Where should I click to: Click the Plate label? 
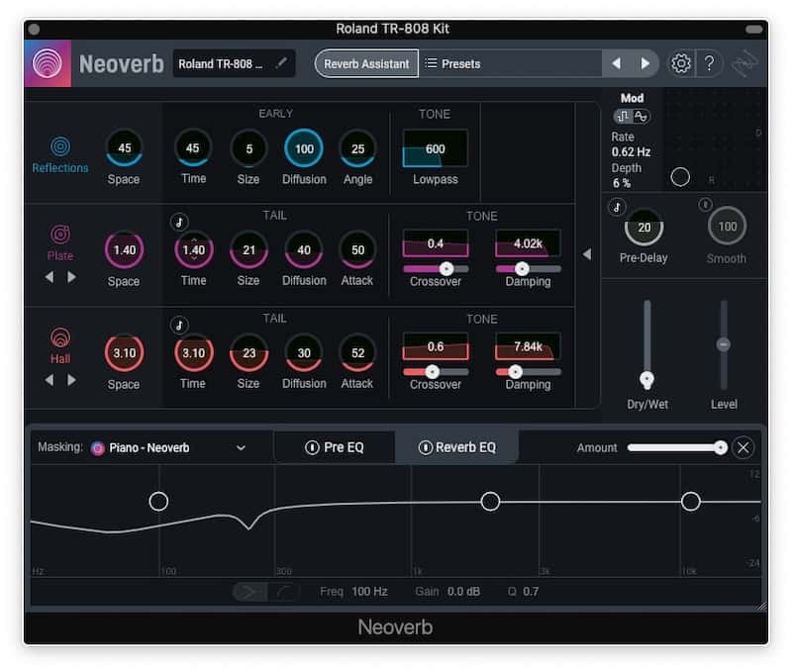tap(60, 256)
